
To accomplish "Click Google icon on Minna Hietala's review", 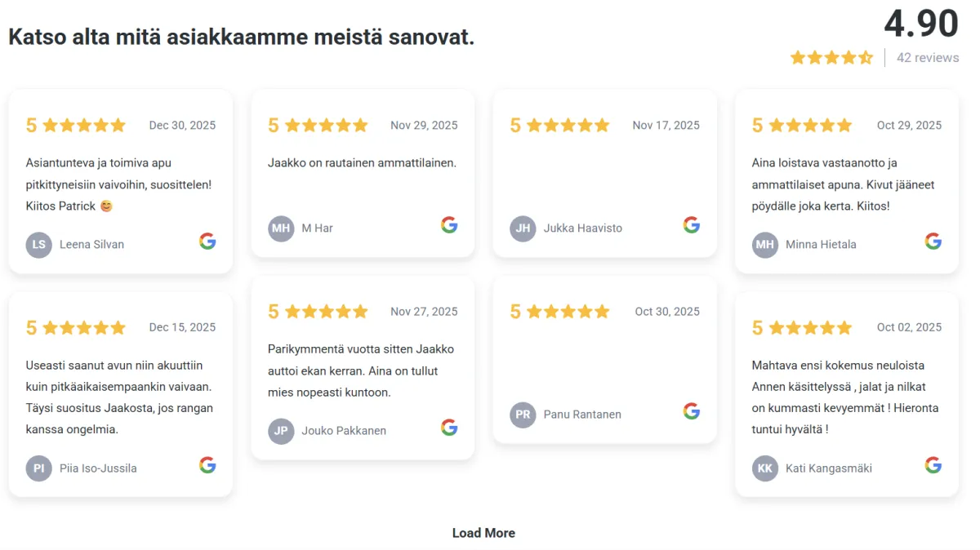I will coord(933,241).
